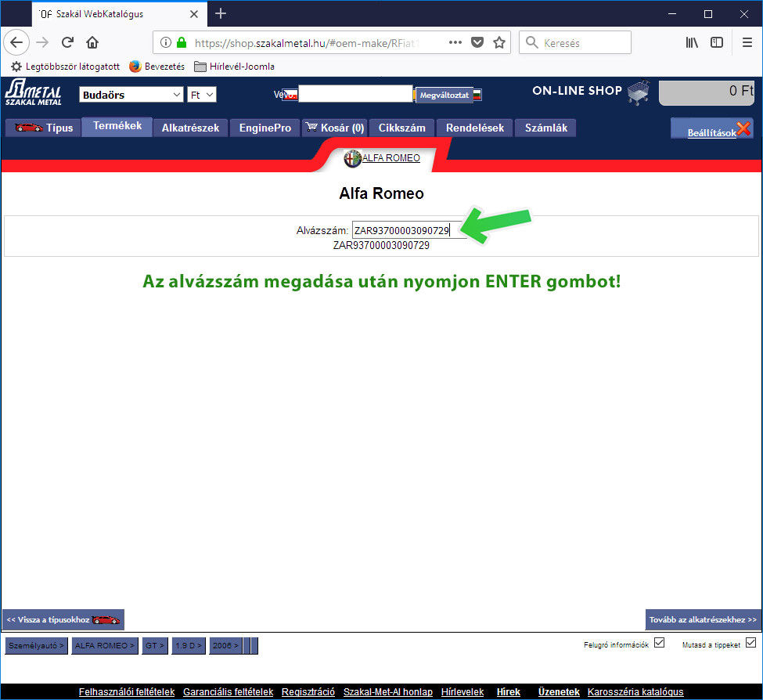The image size is (763, 700).
Task: Expand the Budaörs store dropdown
Action: [x=131, y=95]
